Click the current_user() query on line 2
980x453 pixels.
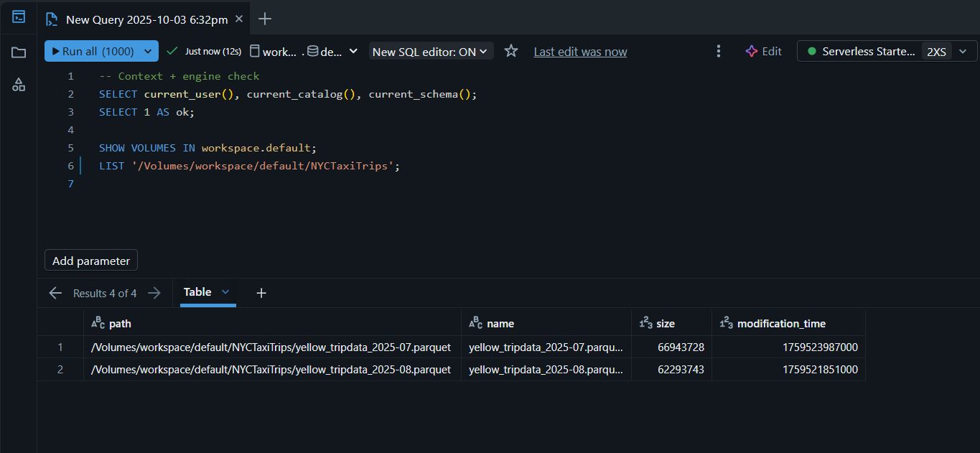(288, 94)
